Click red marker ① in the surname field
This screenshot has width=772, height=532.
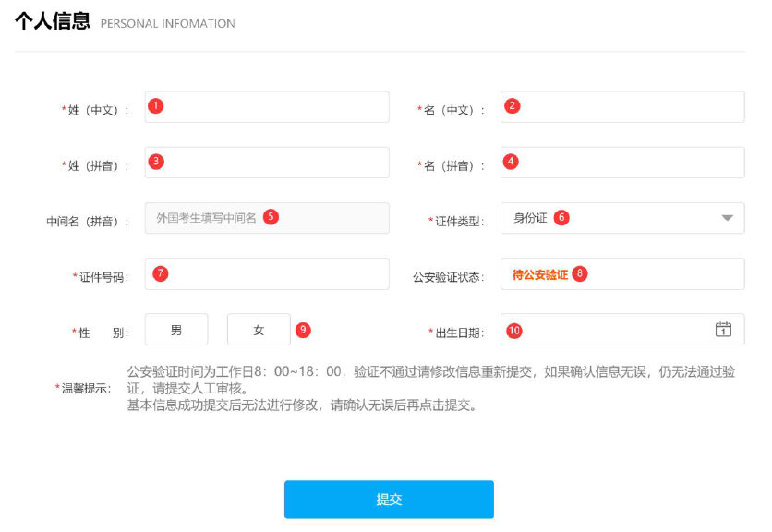click(155, 105)
